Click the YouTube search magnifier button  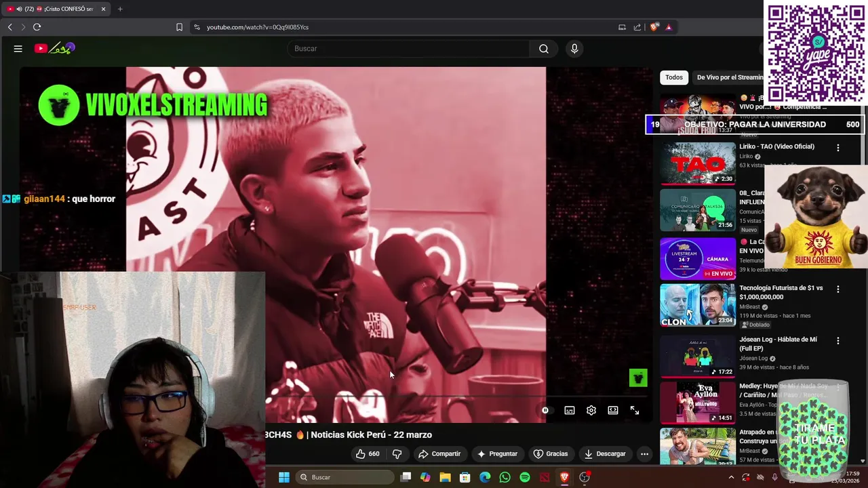[x=544, y=49]
